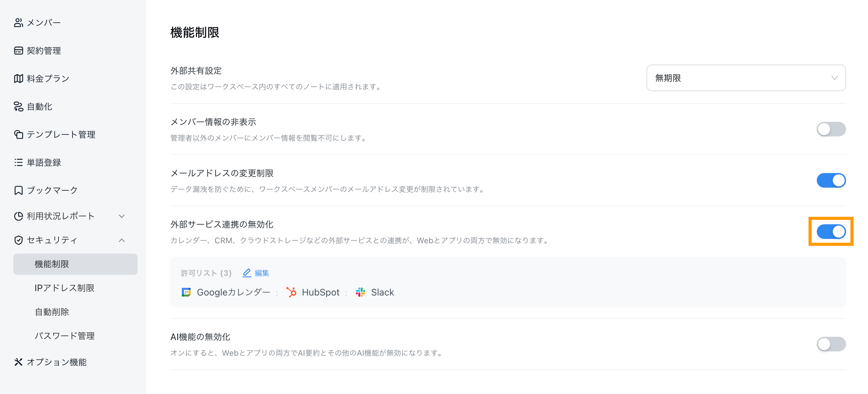The height and width of the screenshot is (394, 868).
Task: Click the 料金プラン map icon
Action: (18, 79)
